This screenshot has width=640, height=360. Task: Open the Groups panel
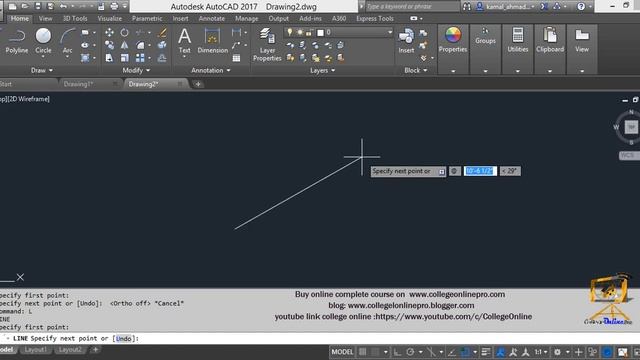coord(485,36)
